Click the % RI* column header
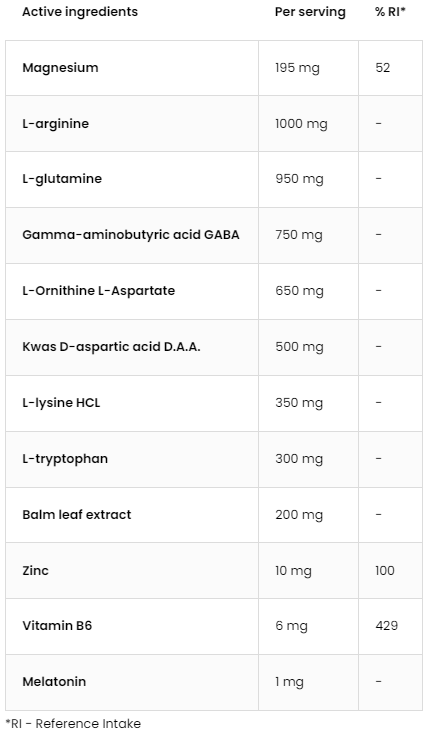The image size is (428, 734). (x=390, y=12)
